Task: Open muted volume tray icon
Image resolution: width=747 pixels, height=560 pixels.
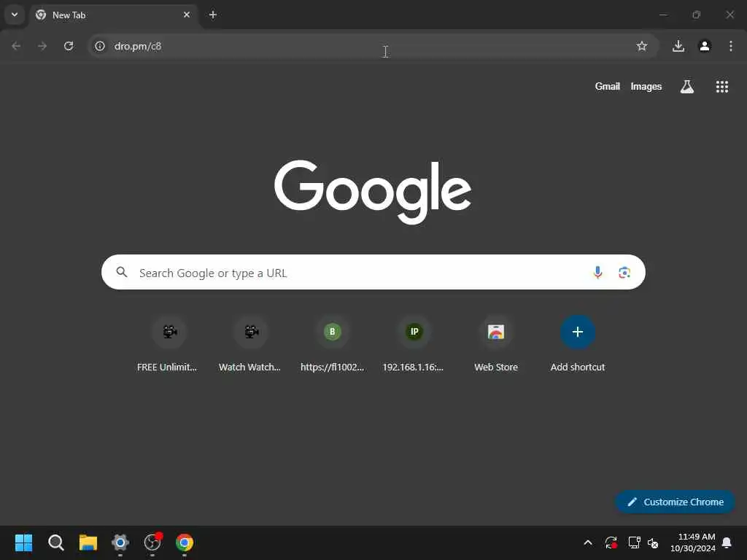Action: (x=653, y=542)
